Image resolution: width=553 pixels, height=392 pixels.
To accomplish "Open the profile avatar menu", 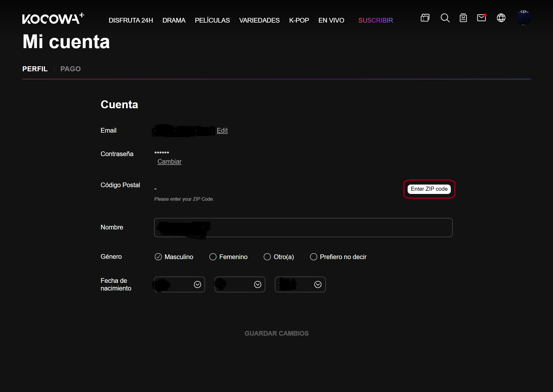I will (x=523, y=18).
